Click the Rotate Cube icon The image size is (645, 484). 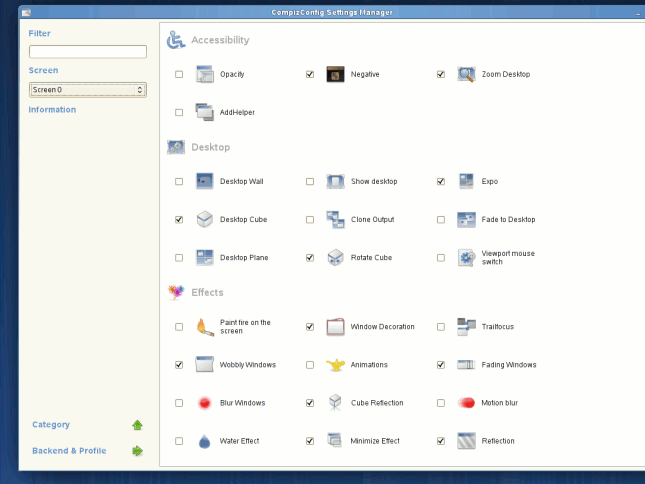(x=335, y=258)
